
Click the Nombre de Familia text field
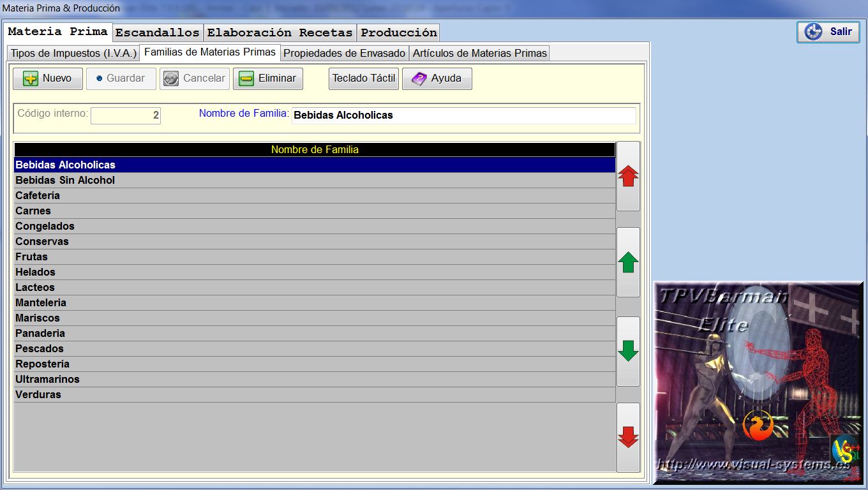pyautogui.click(x=463, y=115)
